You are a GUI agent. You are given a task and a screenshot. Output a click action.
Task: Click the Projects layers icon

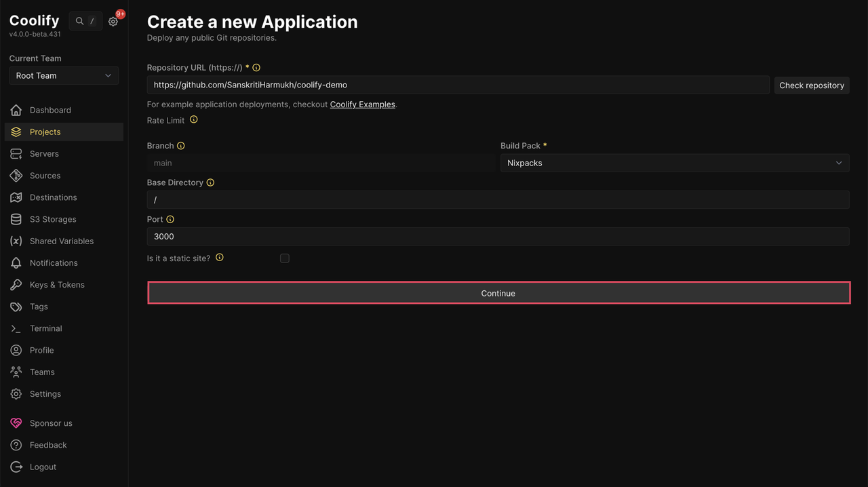[x=16, y=132]
